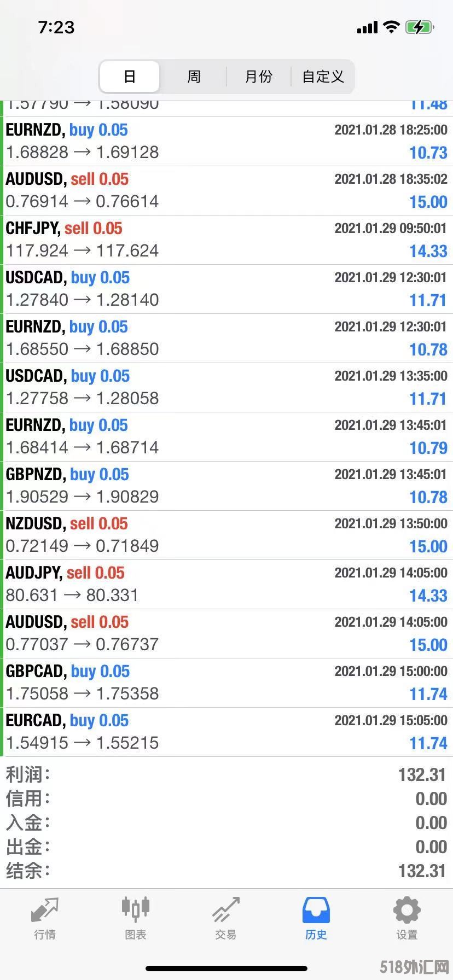This screenshot has width=453, height=980.
Task: Open the CHFJPY sell 0.05 trade row
Action: [226, 240]
